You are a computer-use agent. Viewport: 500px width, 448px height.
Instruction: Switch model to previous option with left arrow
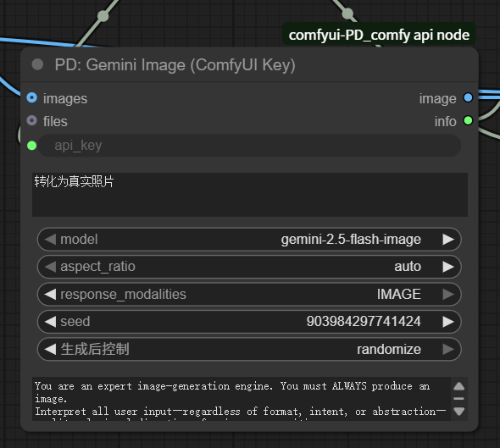pos(50,240)
